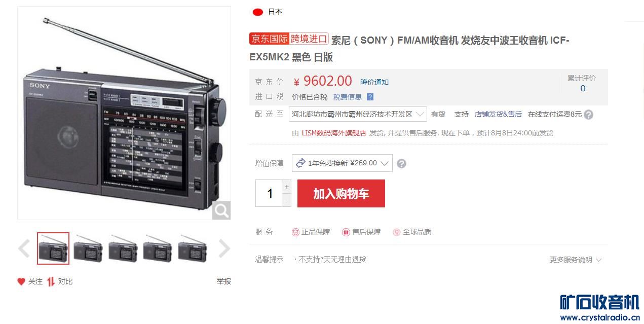This screenshot has width=644, height=324.
Task: Click the 全球品质 service icon
Action: pos(397,232)
